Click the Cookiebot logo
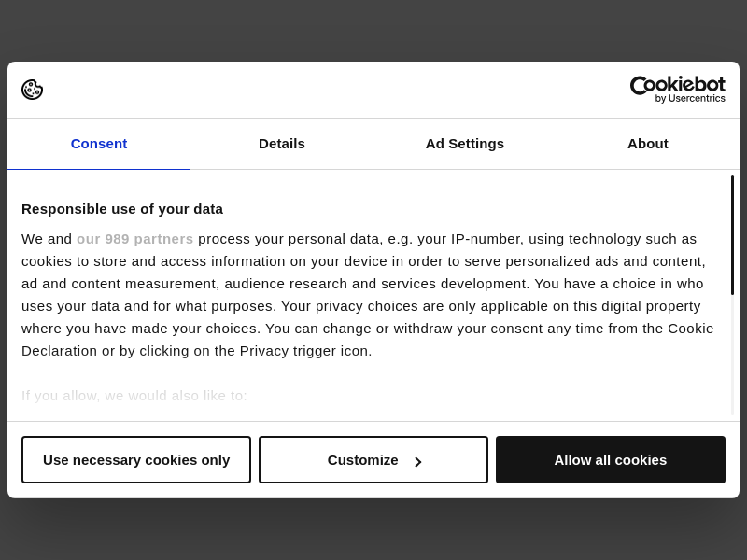Screen dimensions: 747x560 tap(677, 85)
